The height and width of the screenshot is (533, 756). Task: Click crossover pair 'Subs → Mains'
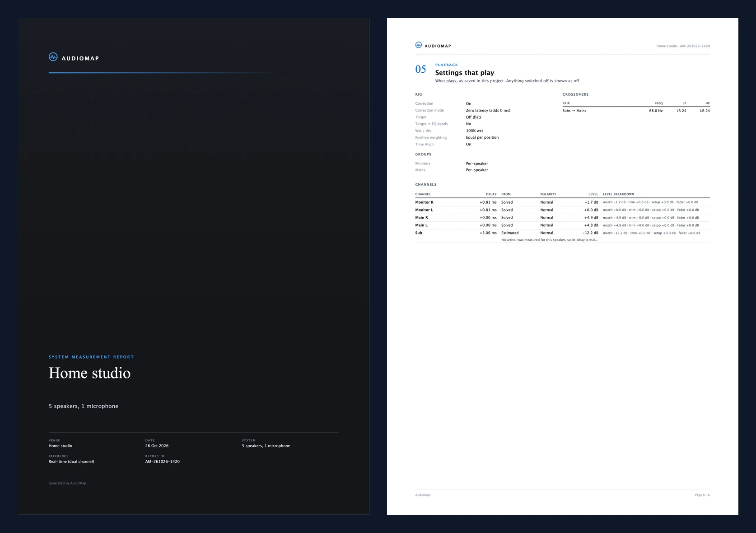coord(574,111)
